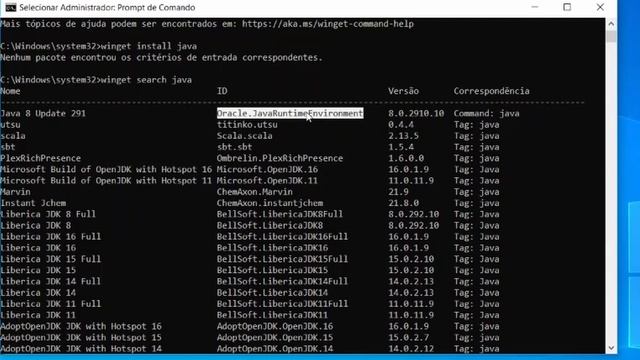Click 'Command: java' correspondence entry

(487, 113)
